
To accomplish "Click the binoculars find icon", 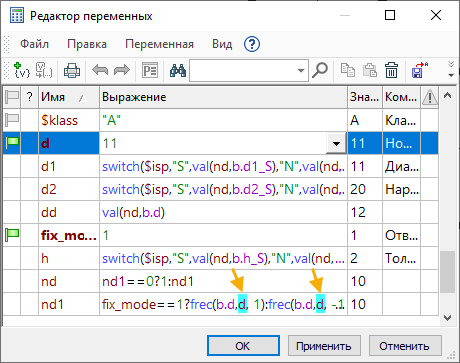I will tap(178, 70).
